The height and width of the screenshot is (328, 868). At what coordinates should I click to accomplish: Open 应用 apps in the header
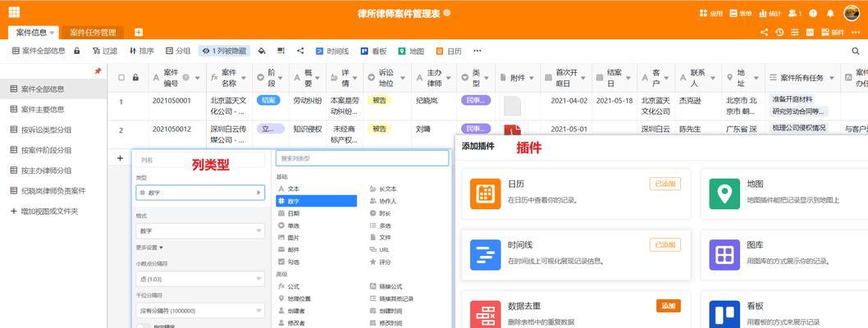pos(711,13)
